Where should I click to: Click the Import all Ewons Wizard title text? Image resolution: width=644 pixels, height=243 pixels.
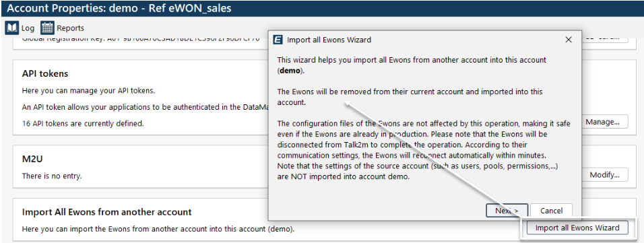click(x=329, y=40)
